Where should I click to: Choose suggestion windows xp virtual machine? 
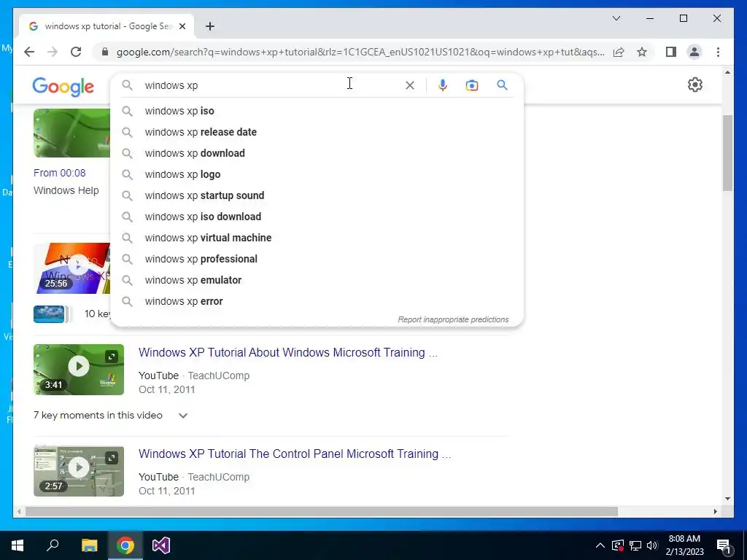point(317,238)
